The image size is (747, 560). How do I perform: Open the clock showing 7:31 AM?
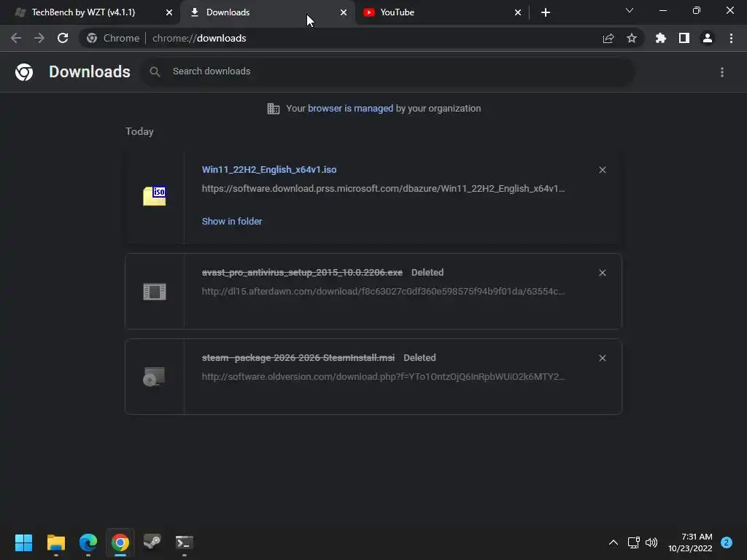tap(690, 542)
